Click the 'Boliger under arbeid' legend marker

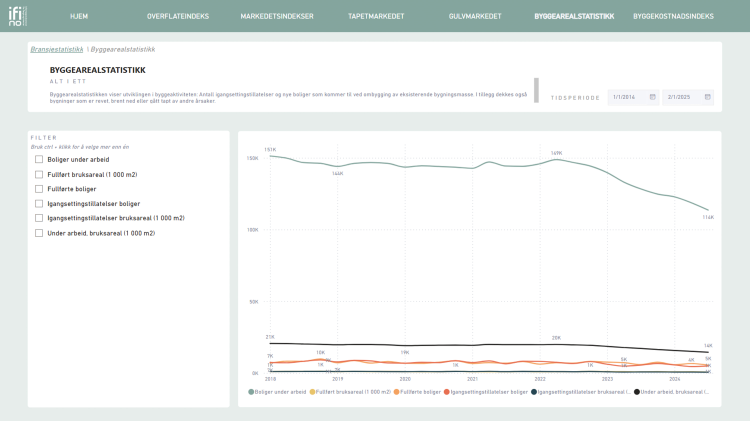(252, 392)
